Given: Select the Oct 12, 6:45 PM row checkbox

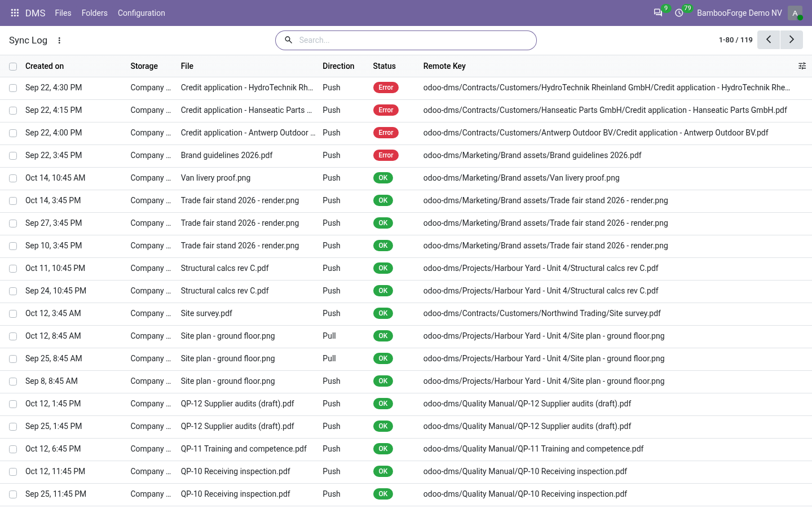Looking at the screenshot, I should (13, 449).
